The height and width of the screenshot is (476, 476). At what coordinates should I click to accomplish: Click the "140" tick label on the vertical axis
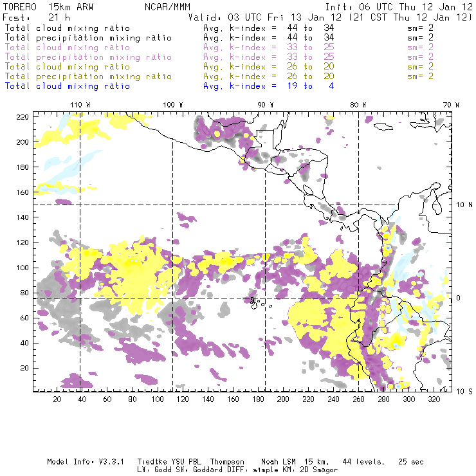tap(23, 217)
